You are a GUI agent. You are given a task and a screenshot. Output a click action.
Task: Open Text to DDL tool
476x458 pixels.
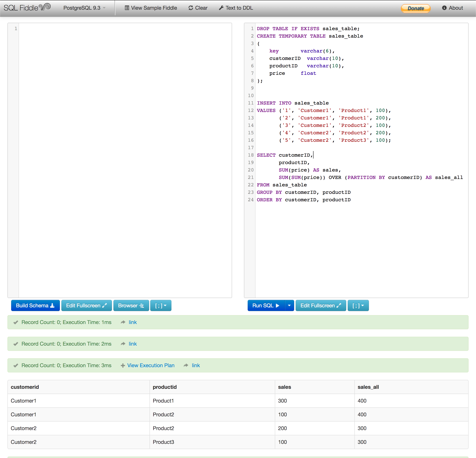coord(236,8)
